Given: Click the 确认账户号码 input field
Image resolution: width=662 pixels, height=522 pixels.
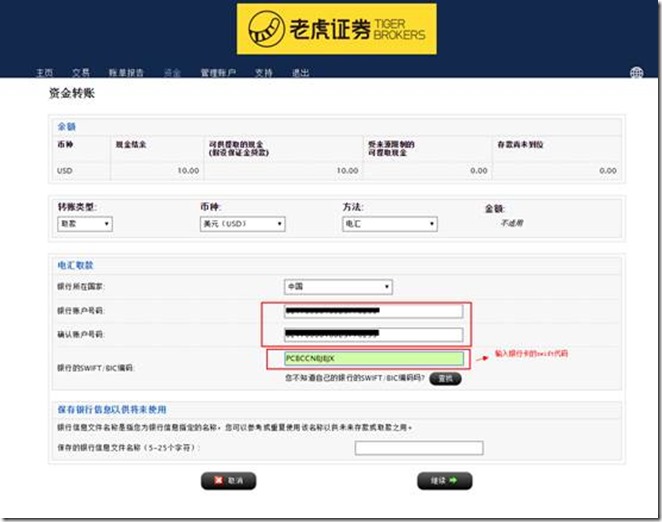Looking at the screenshot, I should click(373, 334).
